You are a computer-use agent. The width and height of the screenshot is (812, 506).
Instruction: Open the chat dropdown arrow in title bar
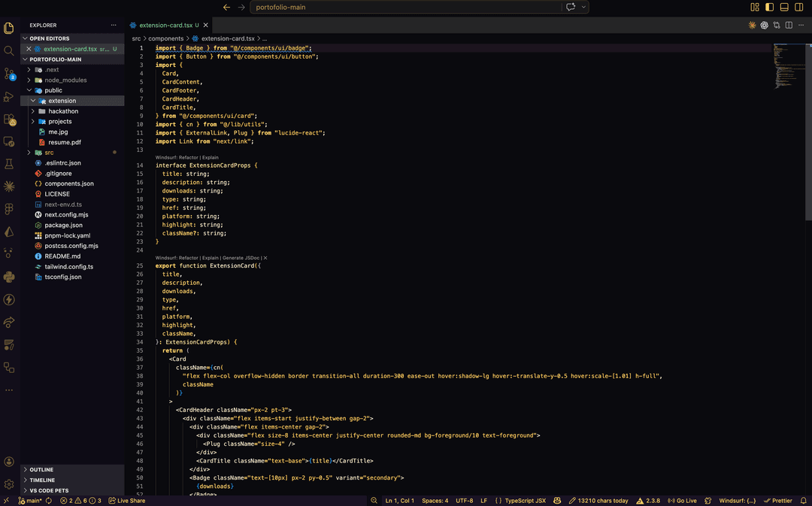tap(583, 8)
